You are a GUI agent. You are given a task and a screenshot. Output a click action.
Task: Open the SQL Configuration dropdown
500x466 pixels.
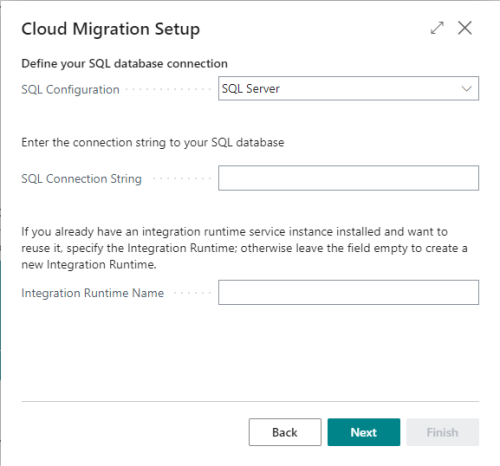(348, 88)
